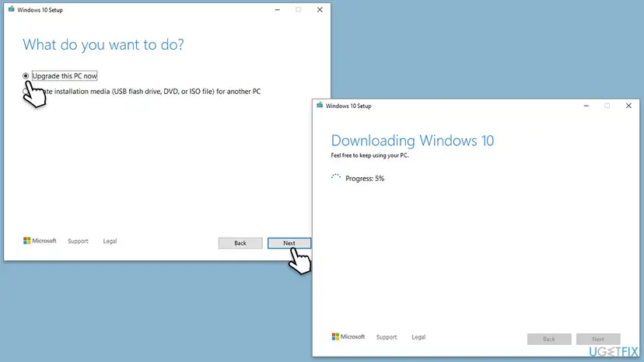This screenshot has height=362, width=644.
Task: Click the progress spinner in the Downloading window
Action: pyautogui.click(x=336, y=177)
